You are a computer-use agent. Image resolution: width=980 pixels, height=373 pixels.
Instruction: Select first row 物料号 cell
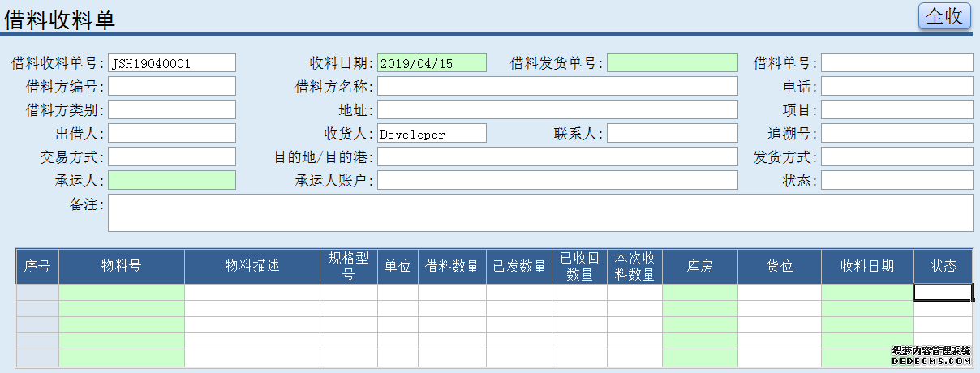coord(122,293)
